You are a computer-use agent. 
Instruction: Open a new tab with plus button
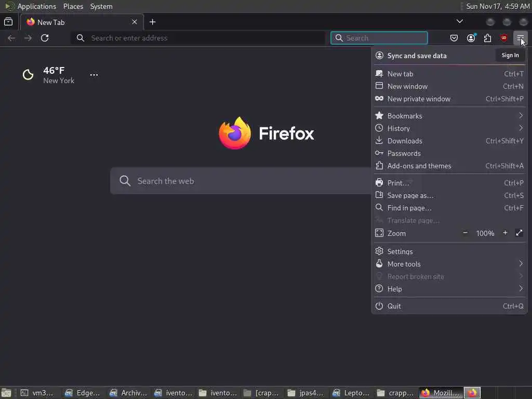pyautogui.click(x=153, y=22)
